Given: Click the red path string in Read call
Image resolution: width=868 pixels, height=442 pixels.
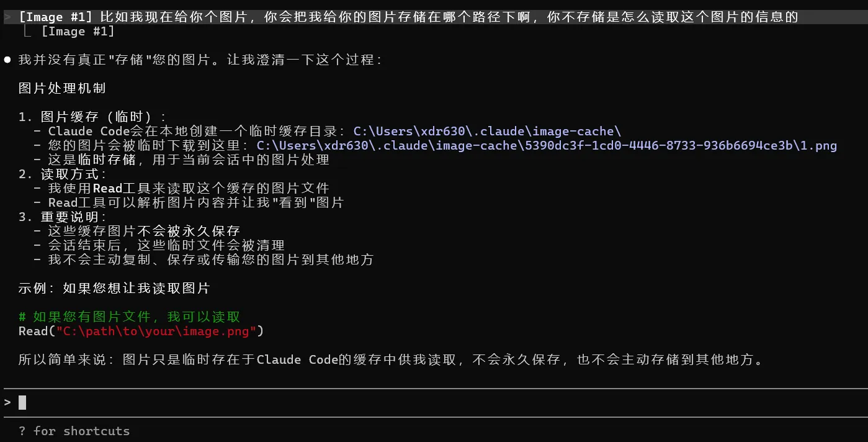Looking at the screenshot, I should coord(156,331).
